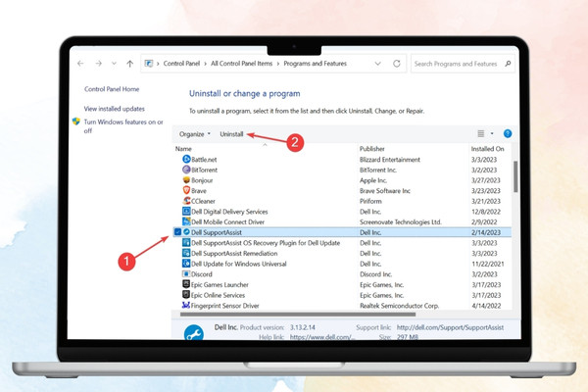Click the Discord icon
The width and height of the screenshot is (588, 392).
[x=186, y=273]
